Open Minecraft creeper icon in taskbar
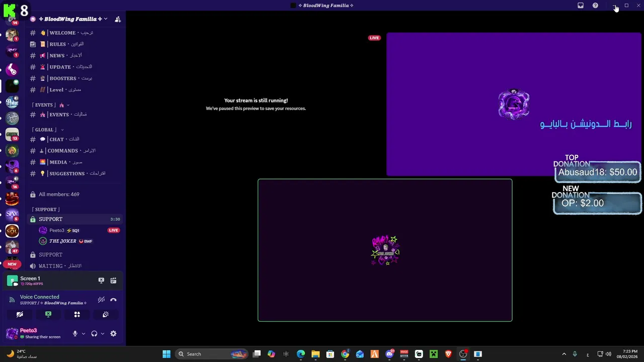The height and width of the screenshot is (362, 644). pos(434,354)
